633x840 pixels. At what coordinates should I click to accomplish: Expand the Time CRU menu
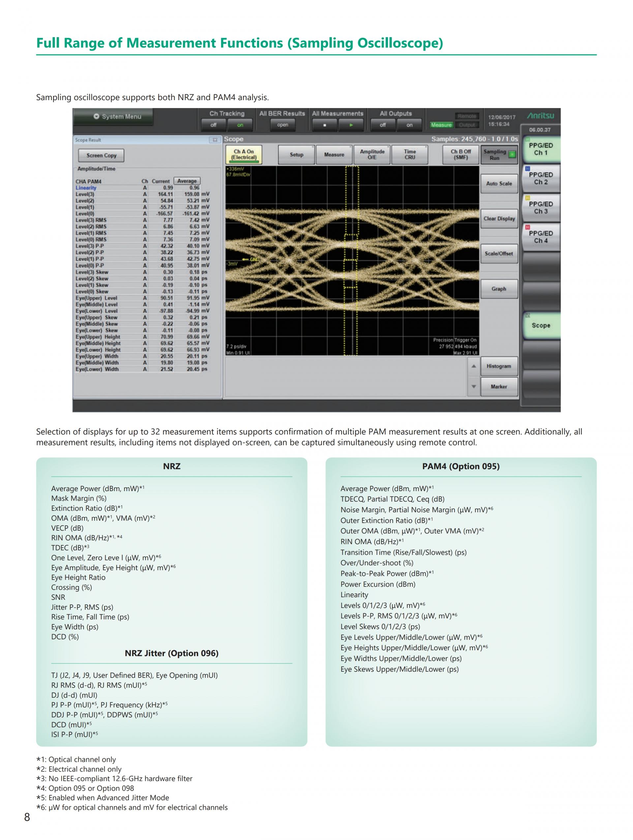[409, 154]
